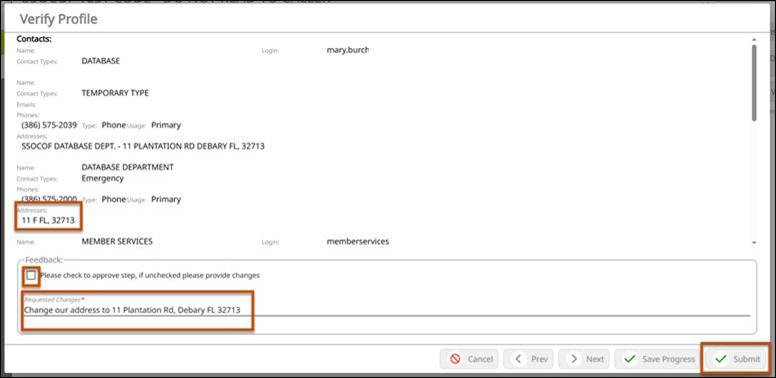Submit the profile verification
776x378 pixels.
coord(736,359)
